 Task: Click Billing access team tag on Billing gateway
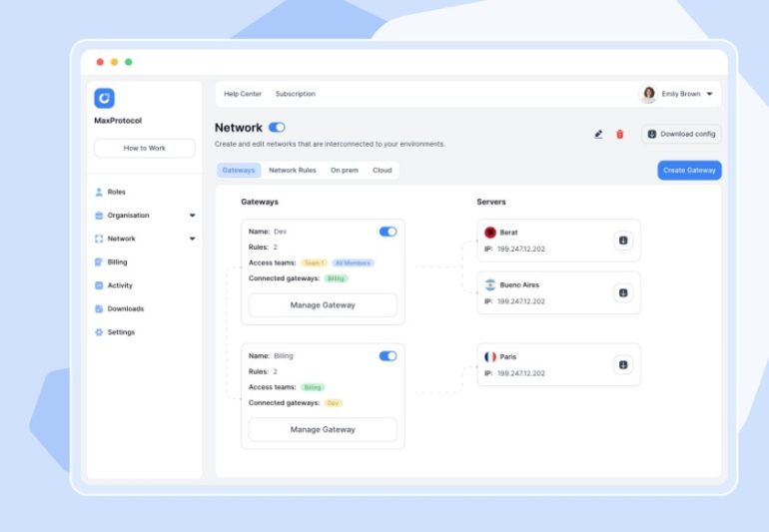coord(313,387)
